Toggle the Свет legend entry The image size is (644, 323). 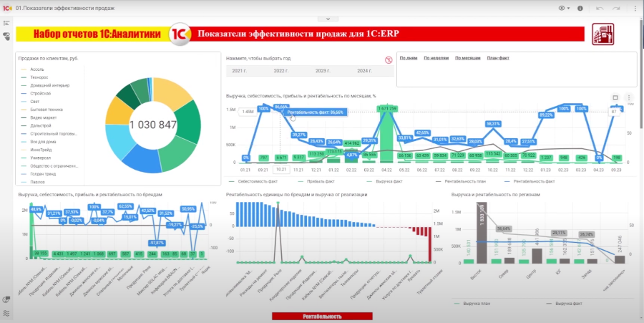pyautogui.click(x=30, y=102)
